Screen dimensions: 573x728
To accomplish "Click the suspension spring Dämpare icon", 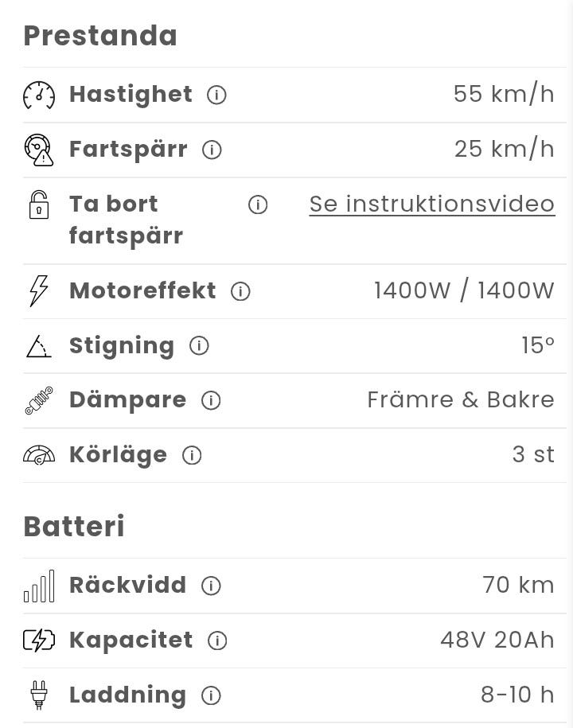I will click(x=39, y=400).
